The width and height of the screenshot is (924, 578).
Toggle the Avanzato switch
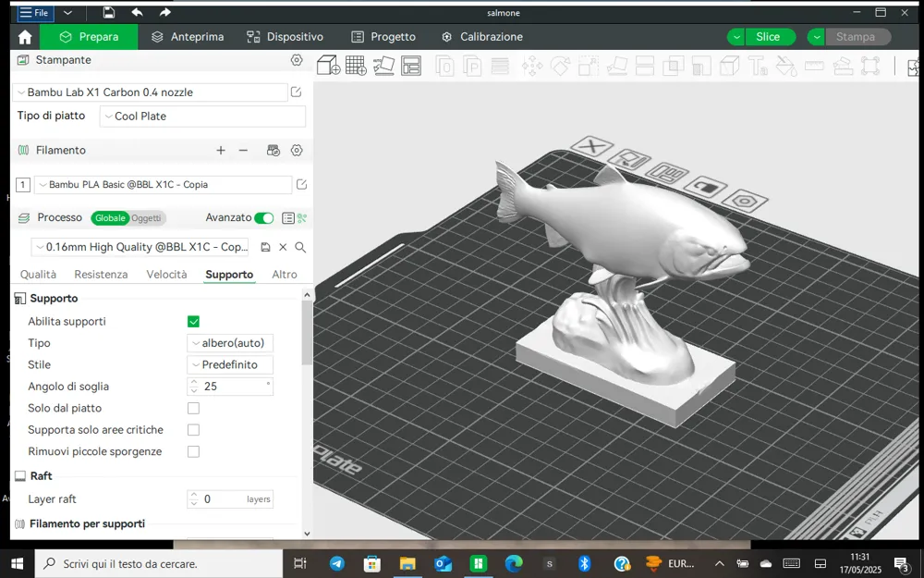click(264, 218)
